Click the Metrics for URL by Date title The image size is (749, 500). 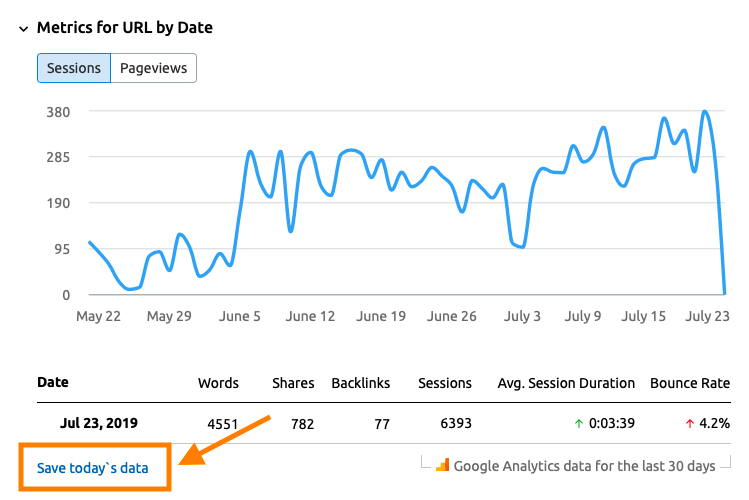[x=124, y=28]
